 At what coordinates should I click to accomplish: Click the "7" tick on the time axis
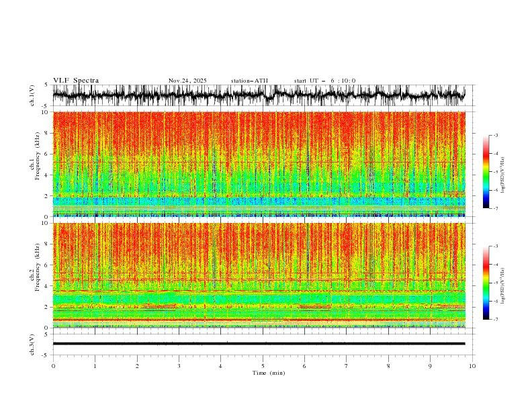click(347, 366)
